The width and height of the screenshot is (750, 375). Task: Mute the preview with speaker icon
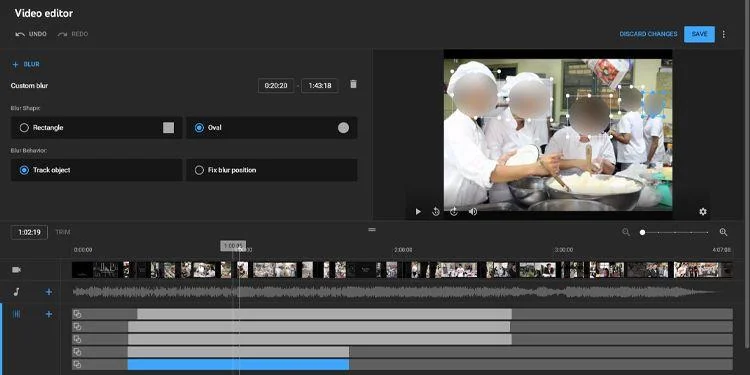[473, 211]
